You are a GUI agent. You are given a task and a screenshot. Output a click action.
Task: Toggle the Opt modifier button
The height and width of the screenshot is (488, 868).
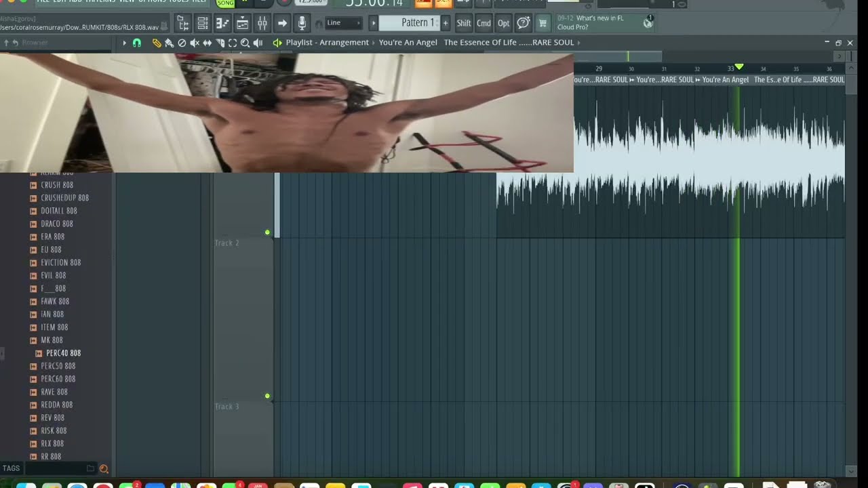pyautogui.click(x=503, y=23)
